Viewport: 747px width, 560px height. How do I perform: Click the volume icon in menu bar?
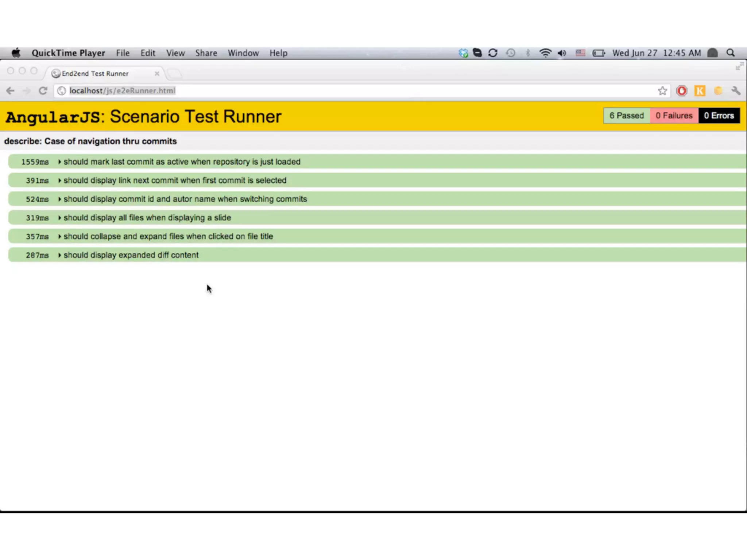pos(562,53)
